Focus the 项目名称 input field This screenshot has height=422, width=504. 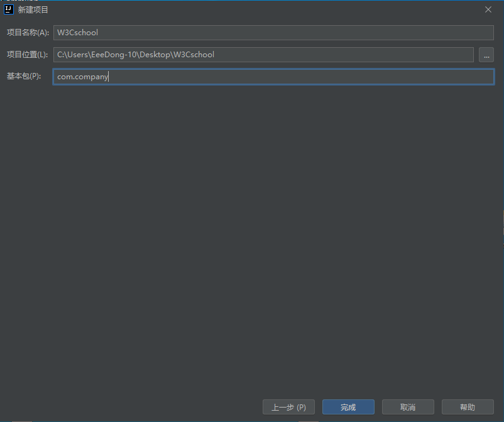pyautogui.click(x=273, y=33)
